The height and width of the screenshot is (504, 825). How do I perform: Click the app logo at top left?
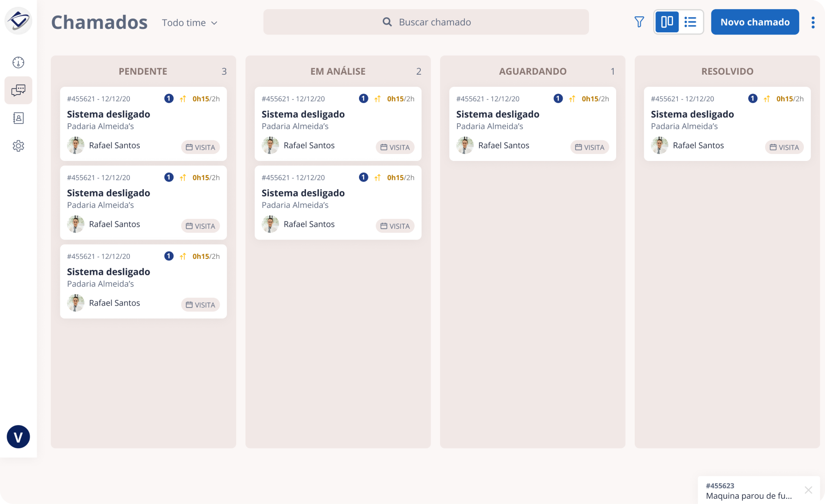point(19,20)
